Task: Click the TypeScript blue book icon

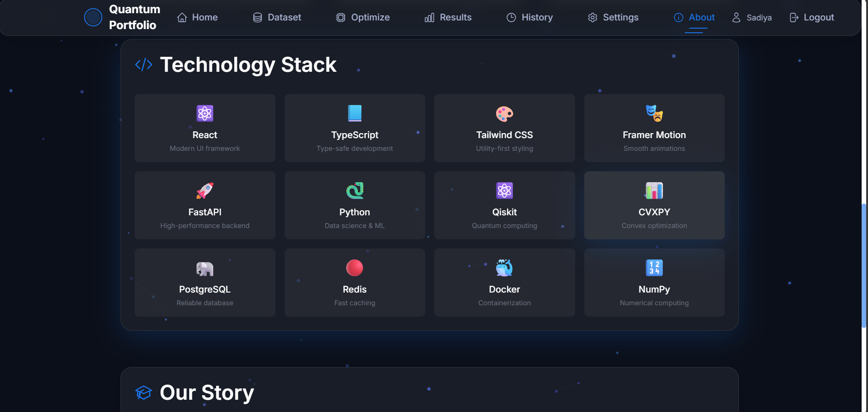Action: (x=355, y=113)
